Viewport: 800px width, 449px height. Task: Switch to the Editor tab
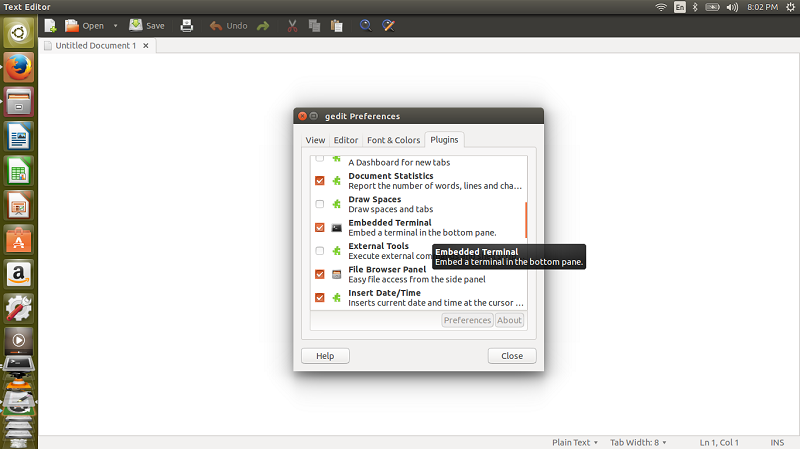346,140
